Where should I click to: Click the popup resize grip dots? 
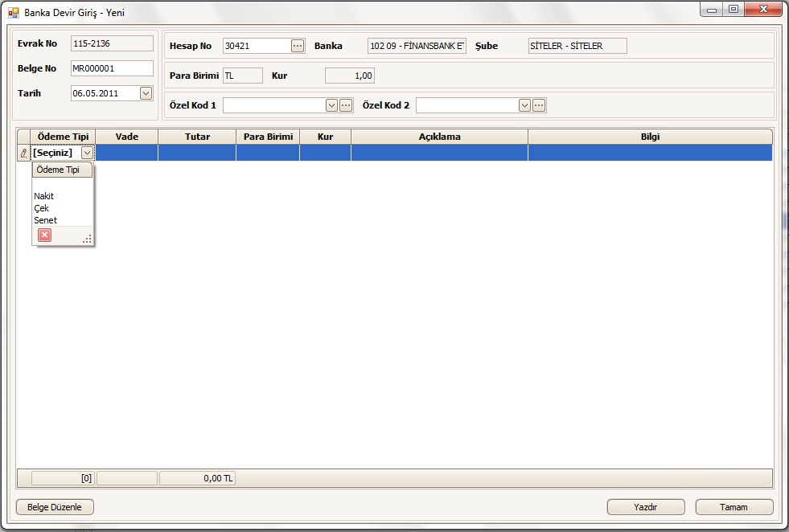click(87, 239)
